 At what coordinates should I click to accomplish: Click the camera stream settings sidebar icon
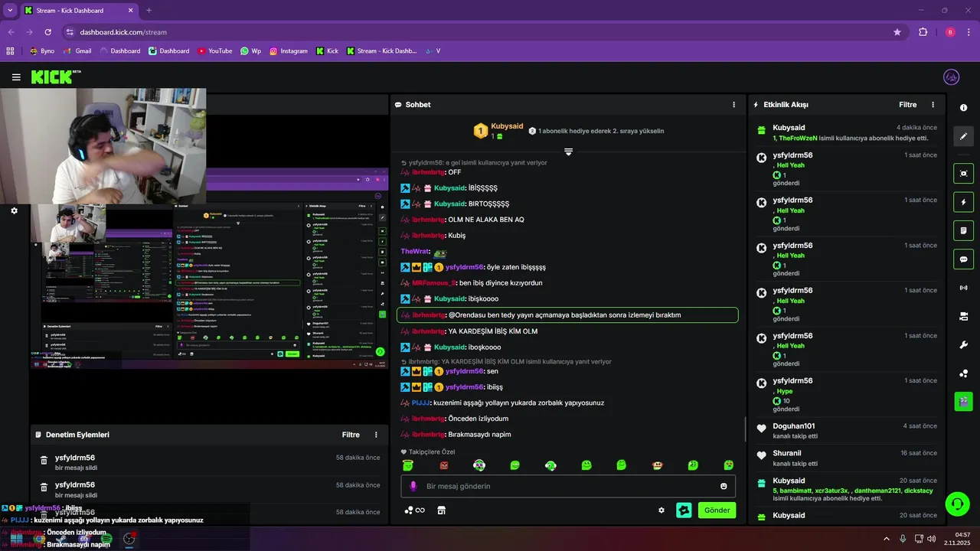[x=963, y=316]
